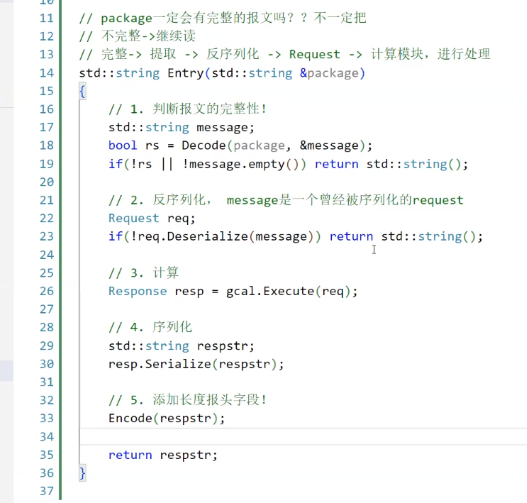Click the 'bool' keyword on line 18

click(123, 145)
